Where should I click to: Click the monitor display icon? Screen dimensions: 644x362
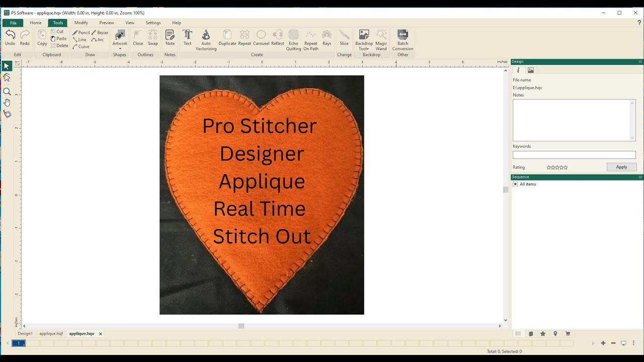point(623,343)
